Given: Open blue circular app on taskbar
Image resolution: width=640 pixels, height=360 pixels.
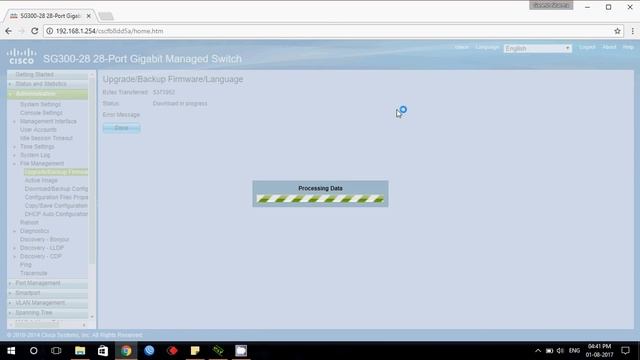Looking at the screenshot, I should [x=149, y=351].
